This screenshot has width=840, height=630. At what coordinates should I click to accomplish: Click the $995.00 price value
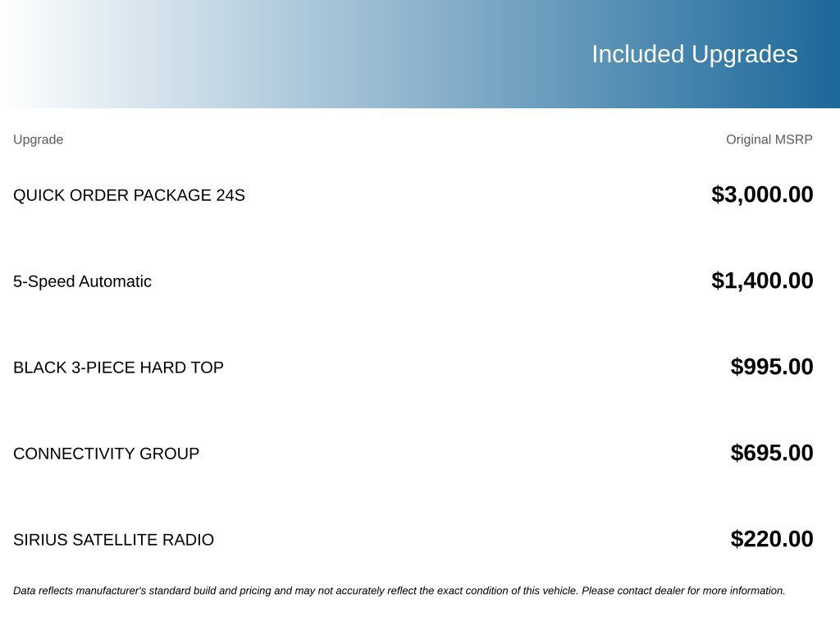(771, 367)
